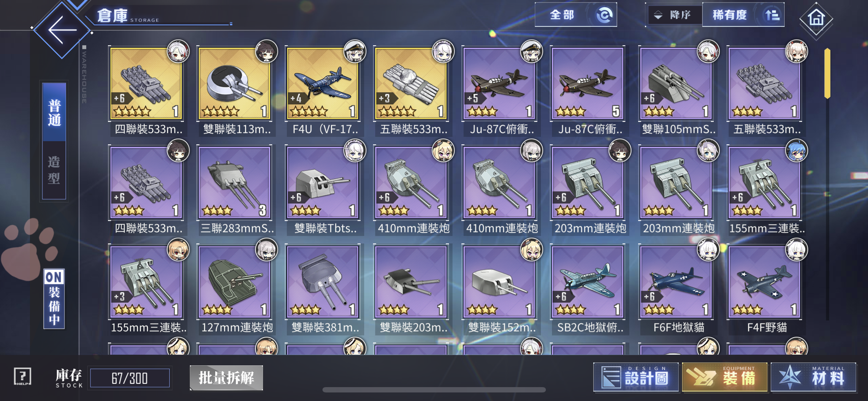Select the F4U (VF-17) fighter plane item

click(324, 91)
